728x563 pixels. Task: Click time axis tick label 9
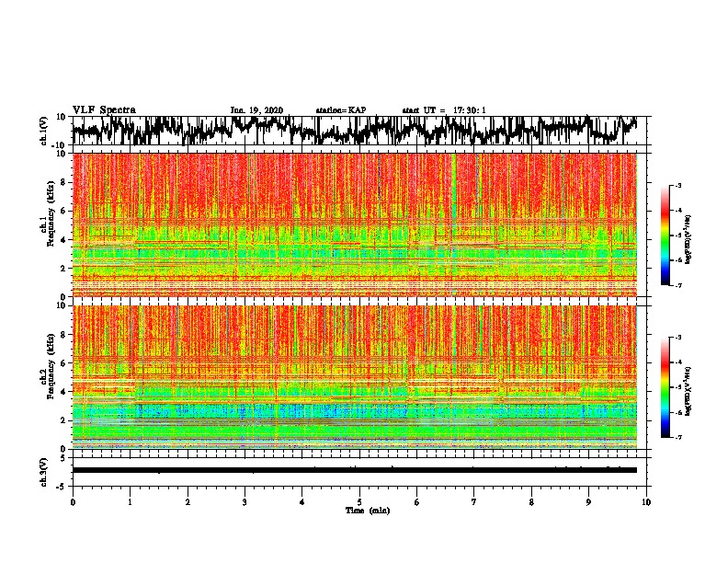coord(588,502)
